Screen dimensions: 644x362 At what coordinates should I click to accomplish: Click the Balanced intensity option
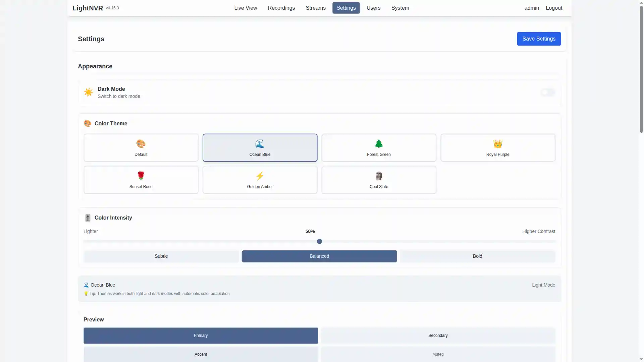pyautogui.click(x=319, y=256)
